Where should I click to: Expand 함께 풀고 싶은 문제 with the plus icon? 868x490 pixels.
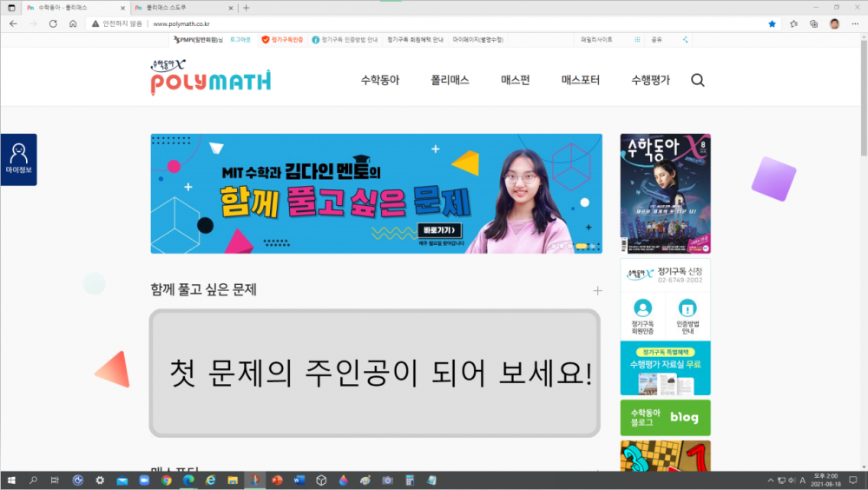pyautogui.click(x=597, y=290)
